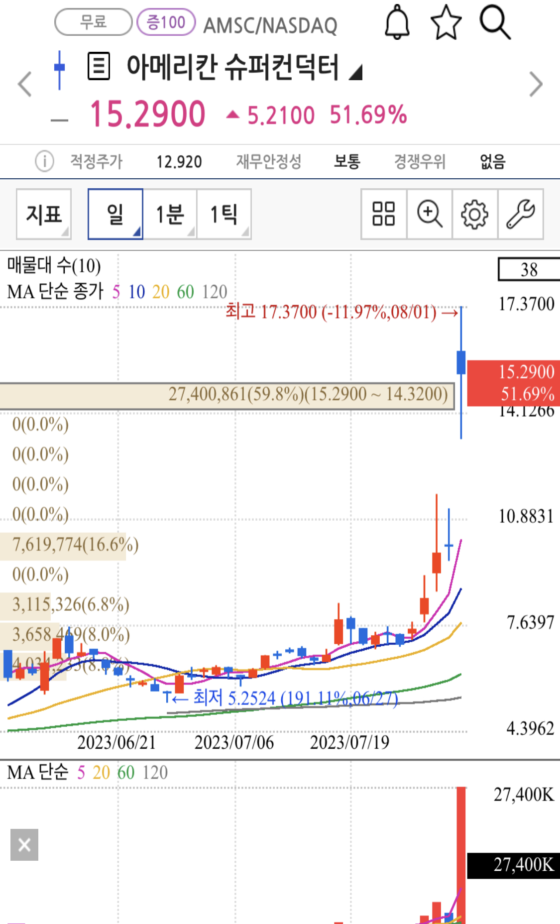This screenshot has height=924, width=560.
Task: Tap the volume profile bar 27,400,861(59.8%)
Action: [227, 396]
